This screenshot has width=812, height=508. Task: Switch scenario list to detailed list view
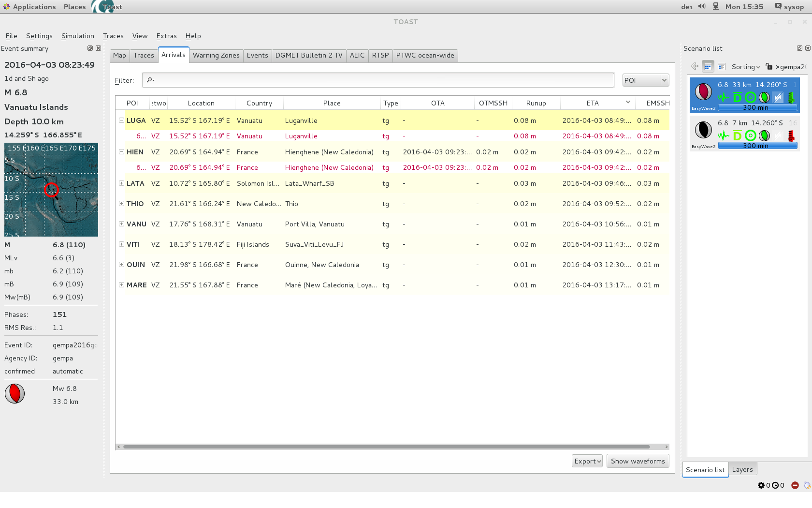[722, 67]
